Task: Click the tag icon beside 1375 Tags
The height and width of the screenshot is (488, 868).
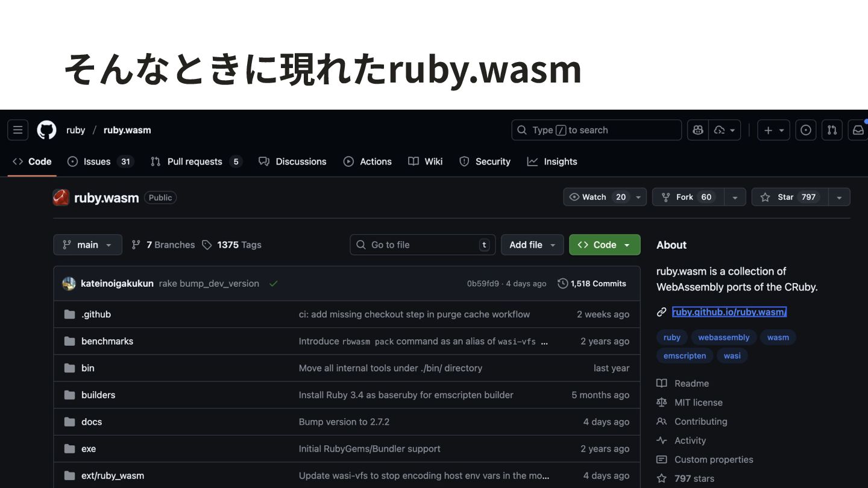Action: (207, 245)
